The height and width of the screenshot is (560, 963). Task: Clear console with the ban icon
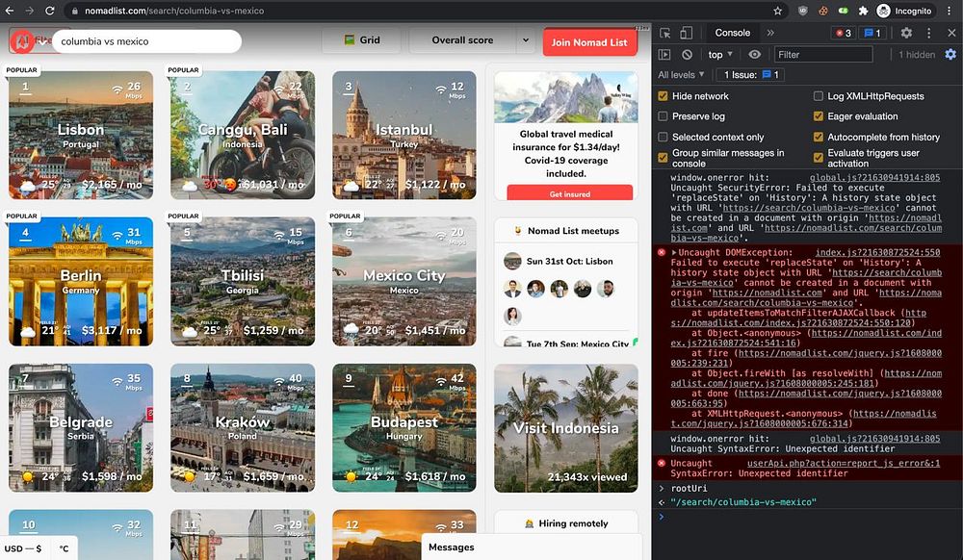pyautogui.click(x=688, y=55)
